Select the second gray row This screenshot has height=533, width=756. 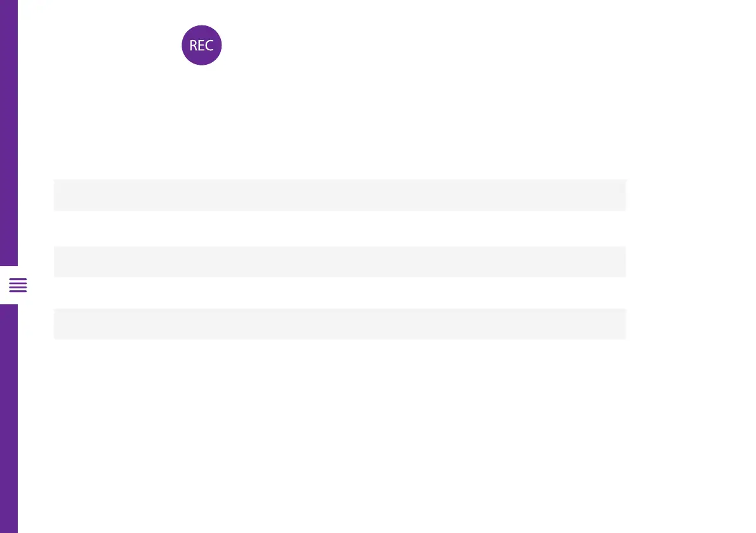pyautogui.click(x=340, y=262)
